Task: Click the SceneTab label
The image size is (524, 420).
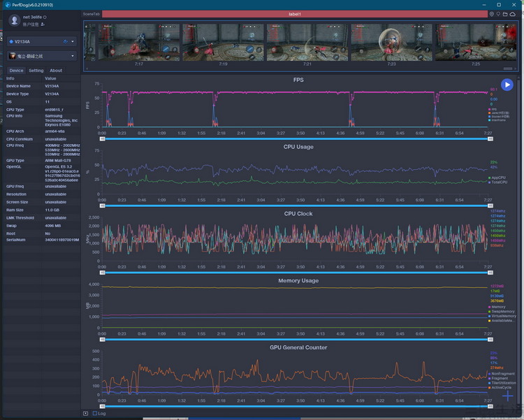Action: [x=92, y=14]
